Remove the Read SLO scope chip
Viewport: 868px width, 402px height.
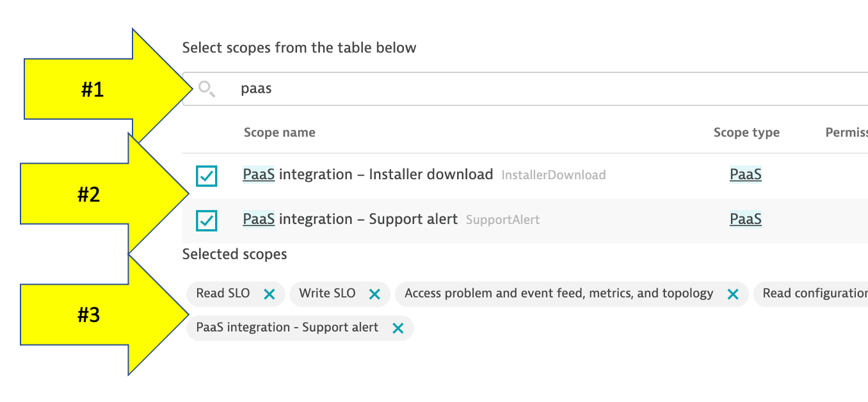269,294
